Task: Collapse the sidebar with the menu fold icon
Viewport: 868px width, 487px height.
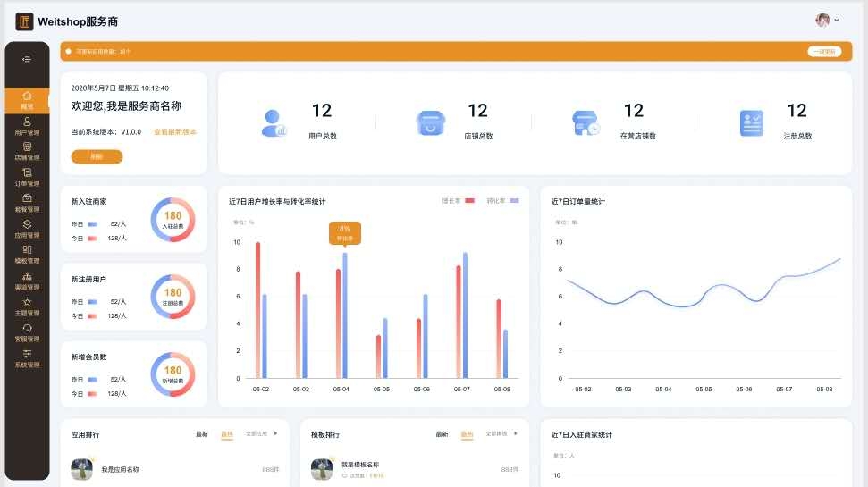Action: click(x=27, y=59)
